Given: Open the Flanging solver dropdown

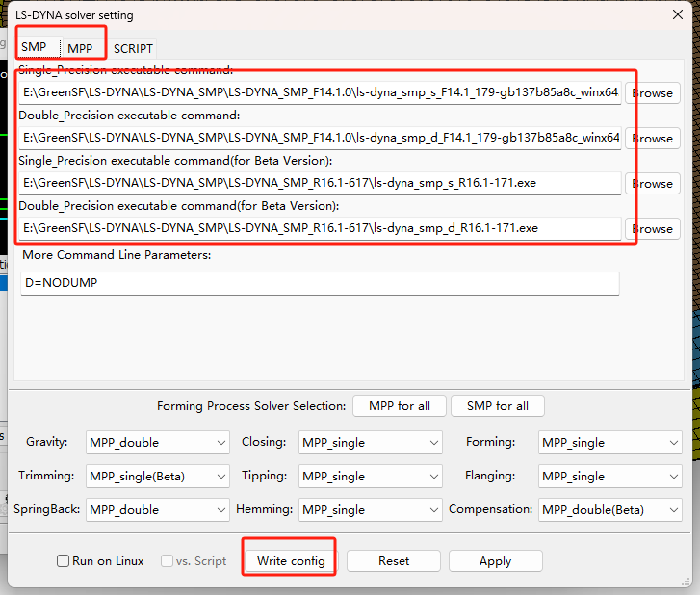Looking at the screenshot, I should (x=610, y=477).
